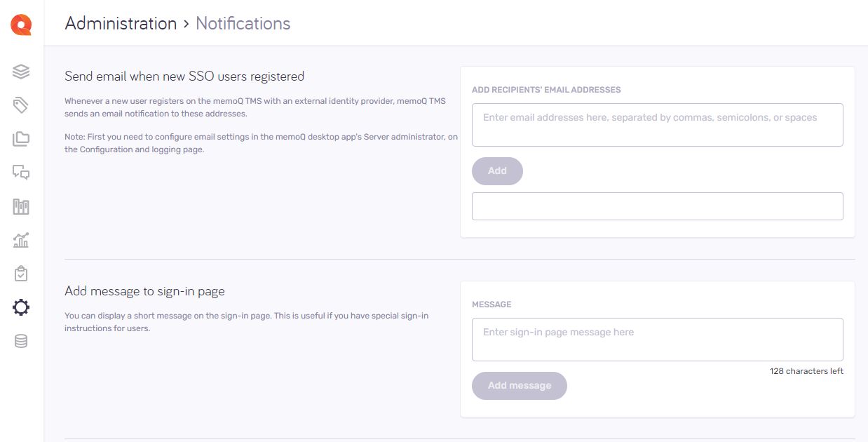Click the clipboard-with-checkmark sidebar icon
The image size is (868, 442).
[20, 273]
